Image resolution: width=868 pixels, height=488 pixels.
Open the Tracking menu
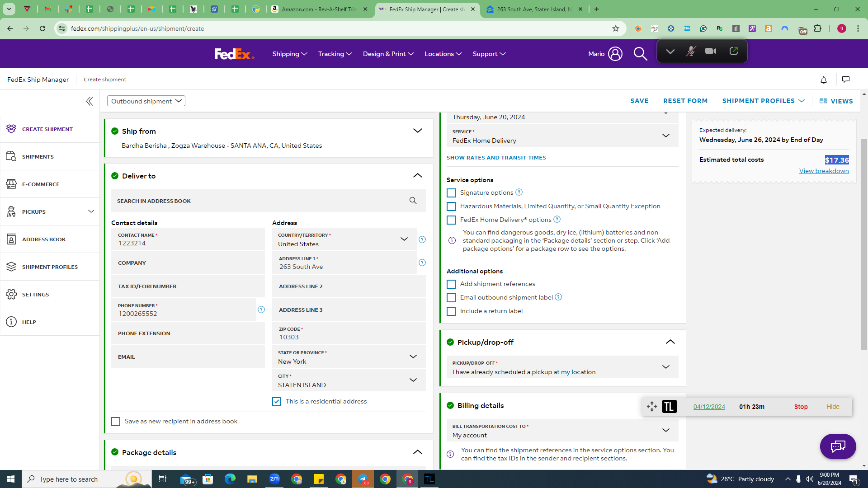tap(335, 54)
